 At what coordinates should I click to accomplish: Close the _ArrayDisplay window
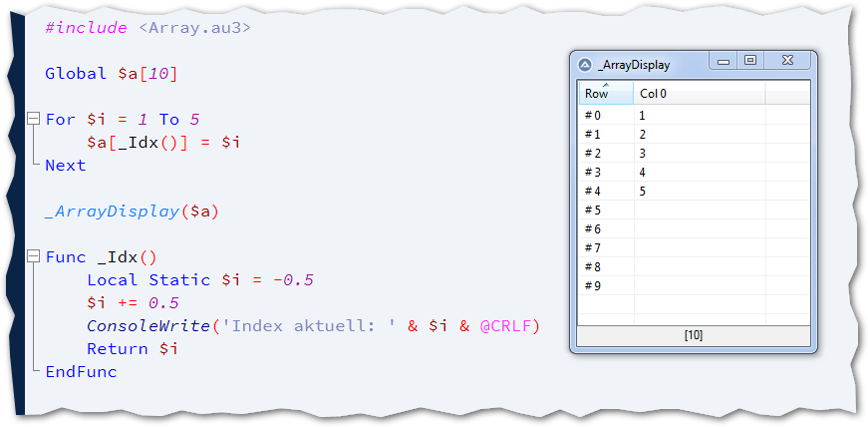786,62
